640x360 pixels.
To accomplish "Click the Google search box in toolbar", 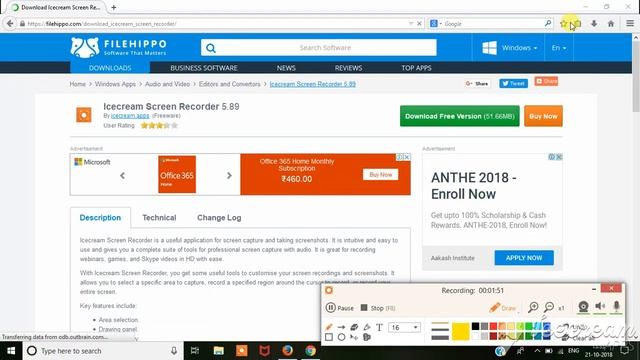I will click(492, 24).
